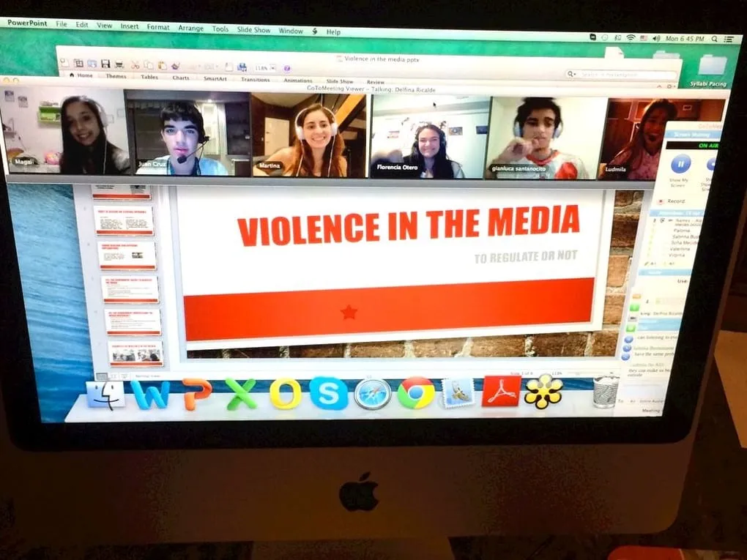Open Microsoft Word from the dock
747x560 pixels.
[150, 394]
